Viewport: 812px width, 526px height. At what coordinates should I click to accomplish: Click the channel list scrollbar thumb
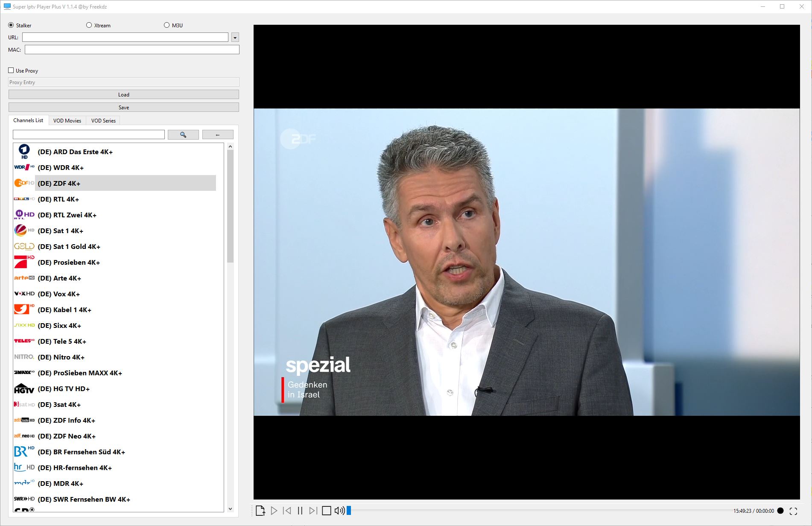[x=231, y=206]
